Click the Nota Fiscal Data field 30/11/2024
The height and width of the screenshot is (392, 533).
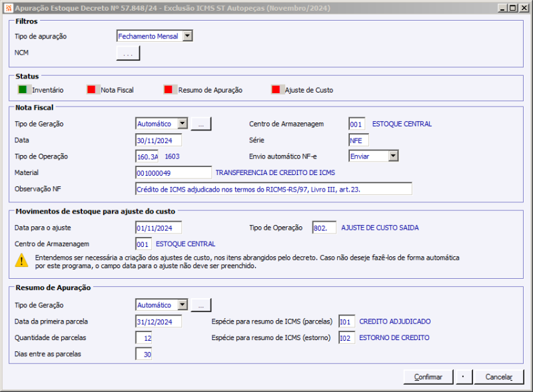click(159, 140)
